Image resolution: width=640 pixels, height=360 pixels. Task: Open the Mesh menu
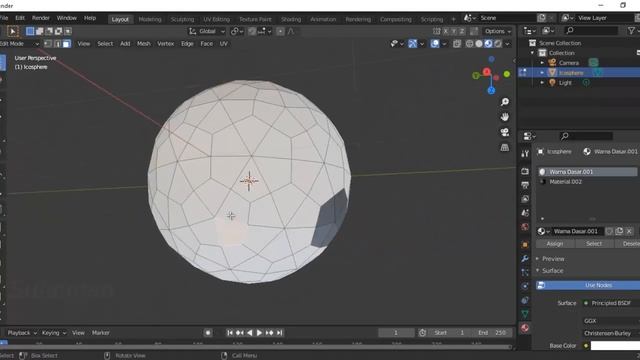point(143,44)
